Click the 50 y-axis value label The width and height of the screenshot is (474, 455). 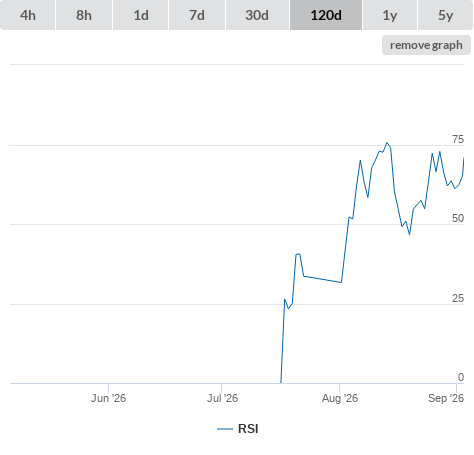458,218
